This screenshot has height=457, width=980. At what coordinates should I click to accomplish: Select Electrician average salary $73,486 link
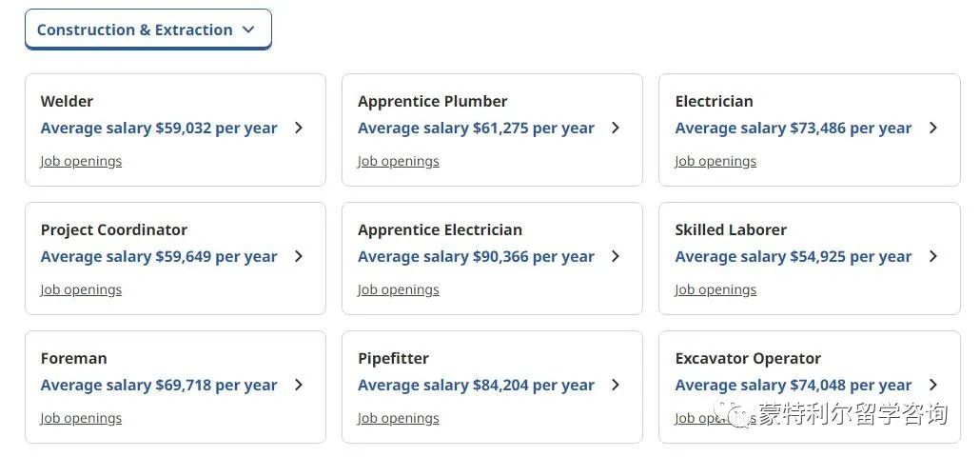point(794,129)
